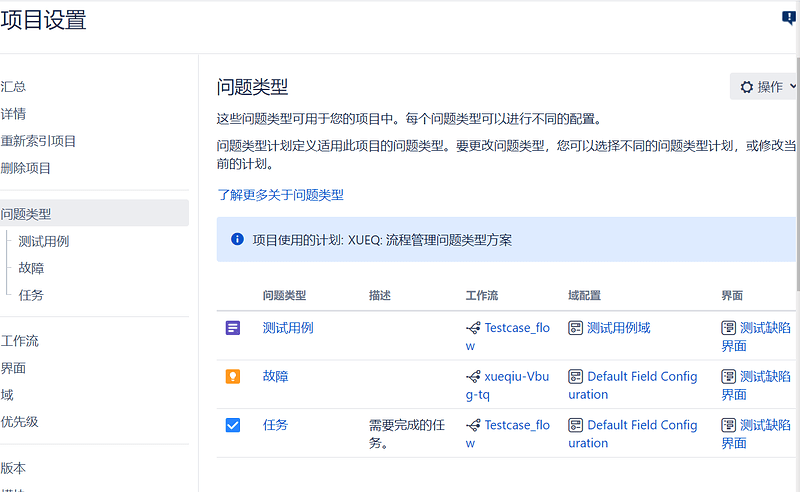Select 问题类型 sidebar item

click(94, 213)
